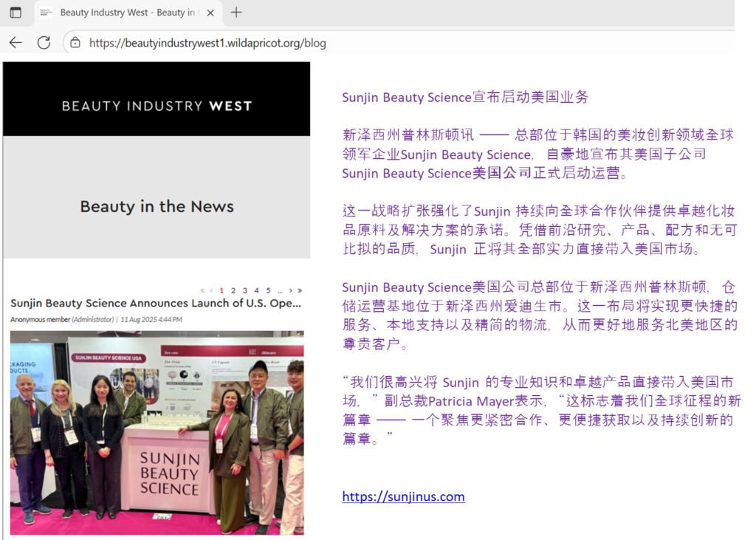Open blog page 5
Viewport: 756px width, 540px height.
point(268,290)
